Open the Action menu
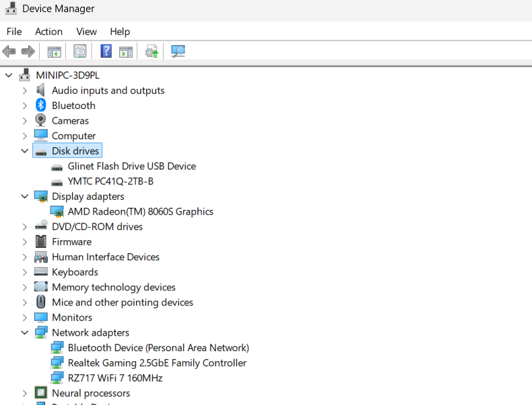Image resolution: width=532 pixels, height=405 pixels. pos(49,32)
